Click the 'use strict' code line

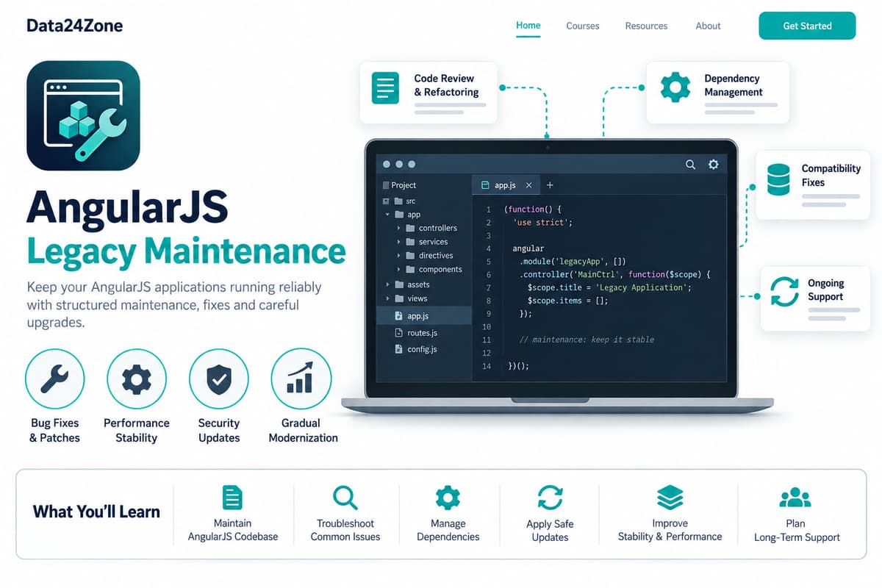tap(542, 222)
